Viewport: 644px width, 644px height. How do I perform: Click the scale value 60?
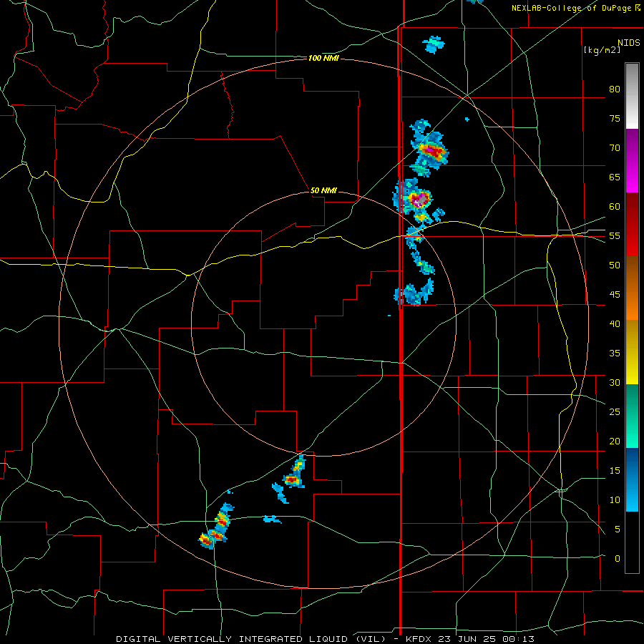tap(615, 207)
